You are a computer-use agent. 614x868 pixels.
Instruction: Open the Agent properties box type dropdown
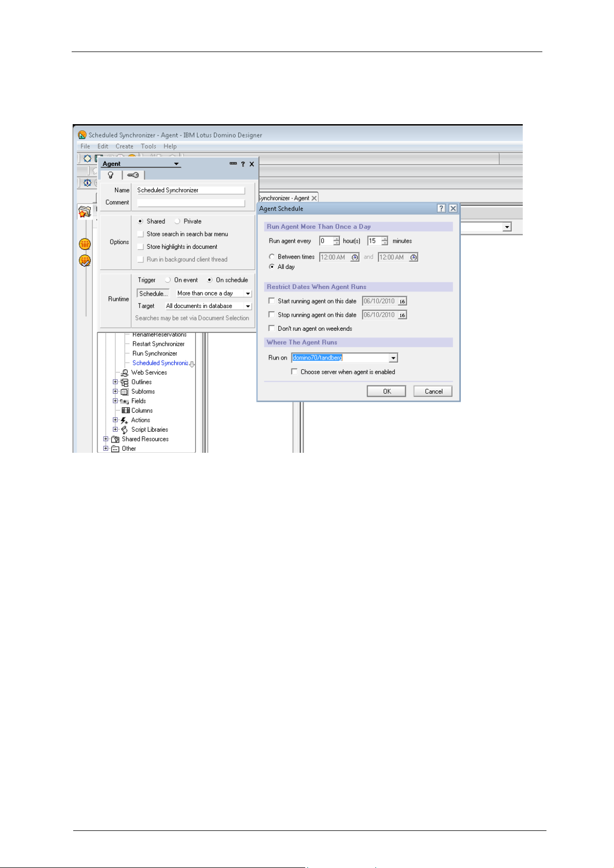tap(176, 164)
